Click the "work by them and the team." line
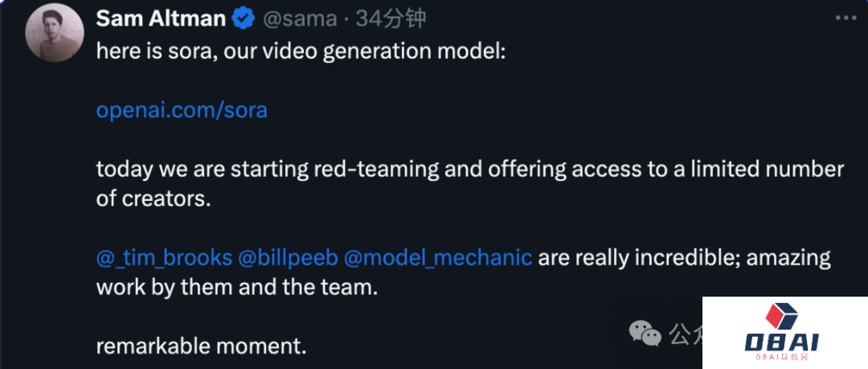Screen dimensions: 868x369 236,287
